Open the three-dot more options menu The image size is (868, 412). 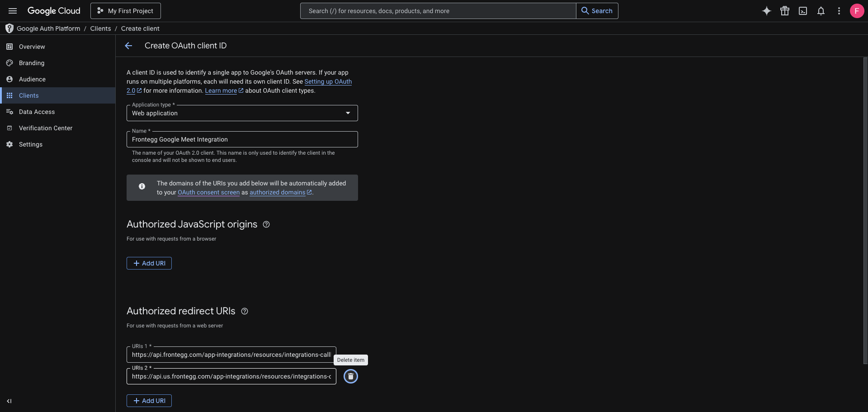(839, 11)
